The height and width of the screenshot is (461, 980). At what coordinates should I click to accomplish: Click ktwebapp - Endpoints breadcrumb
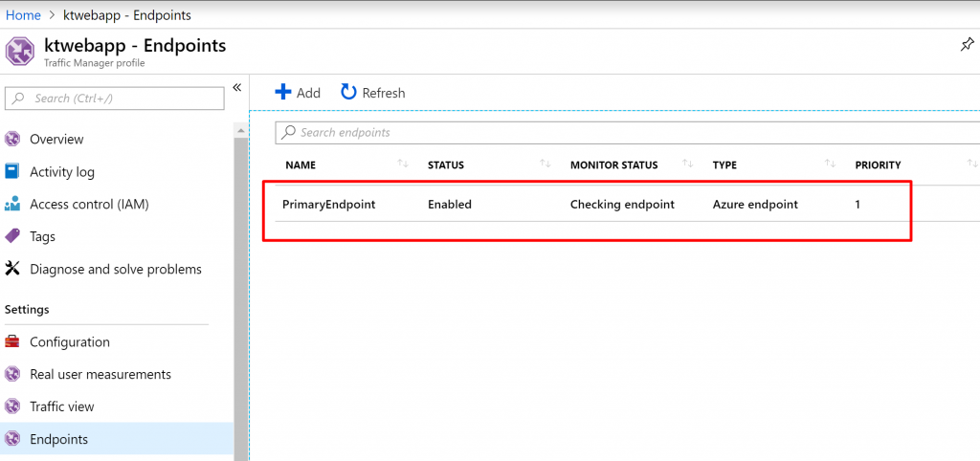tap(127, 15)
